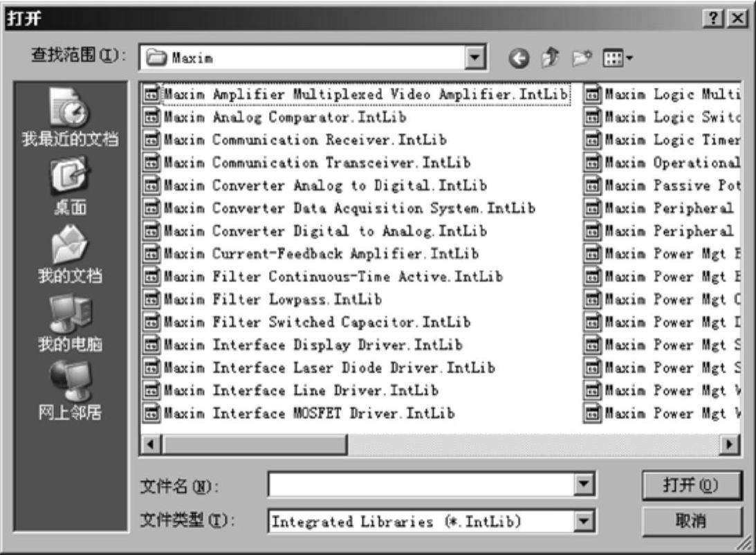Go up one folder level
This screenshot has height=555, width=756.
point(550,58)
